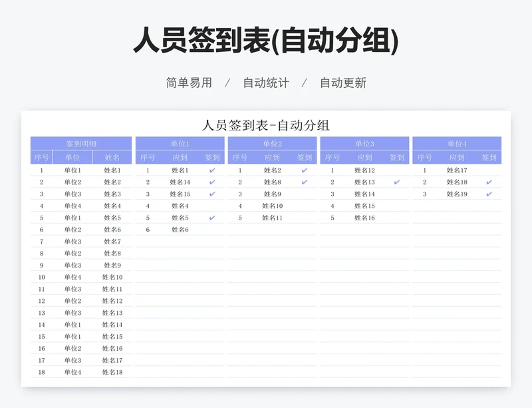Toggle the checkmark next to 姓名2 under 单位2
Image resolution: width=532 pixels, height=408 pixels.
tap(305, 170)
